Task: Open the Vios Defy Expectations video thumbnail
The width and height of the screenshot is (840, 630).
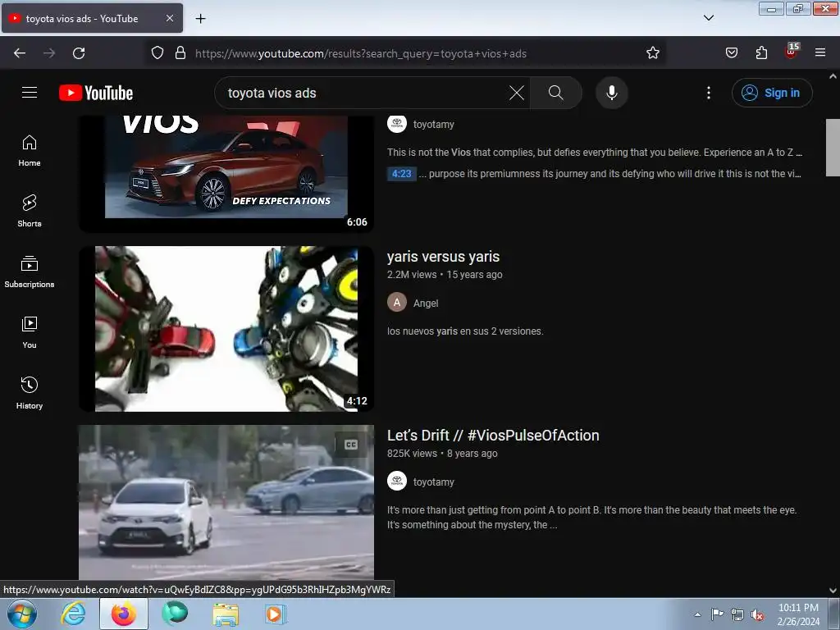Action: click(226, 172)
